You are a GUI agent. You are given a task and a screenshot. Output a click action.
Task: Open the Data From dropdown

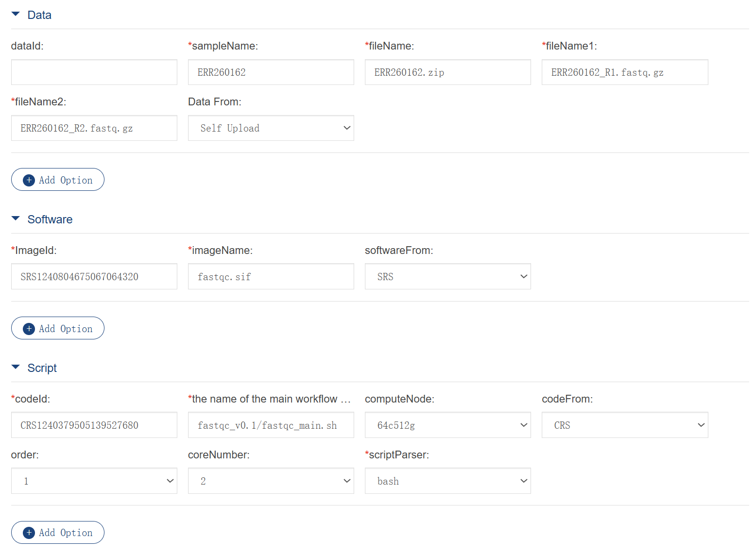pos(271,128)
